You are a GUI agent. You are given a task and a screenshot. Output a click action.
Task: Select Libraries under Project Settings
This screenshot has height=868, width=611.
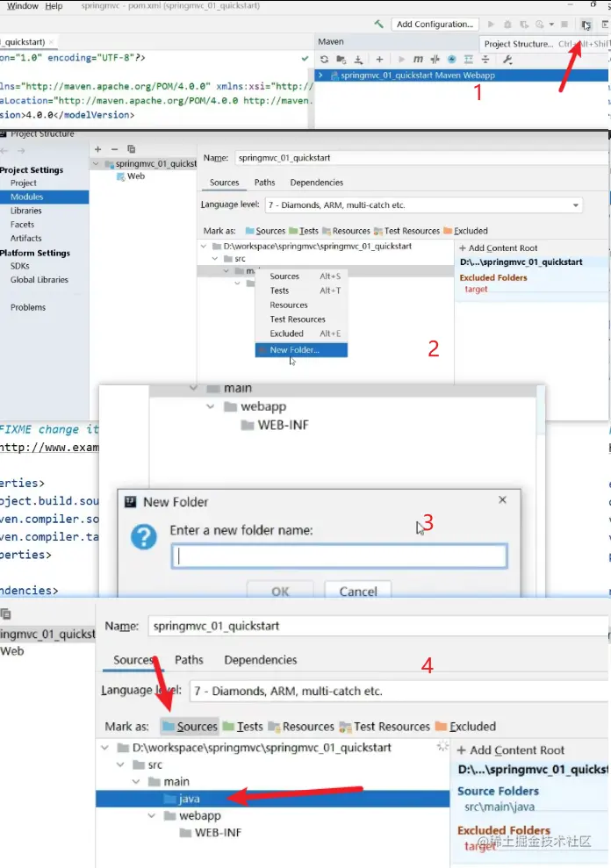point(26,211)
